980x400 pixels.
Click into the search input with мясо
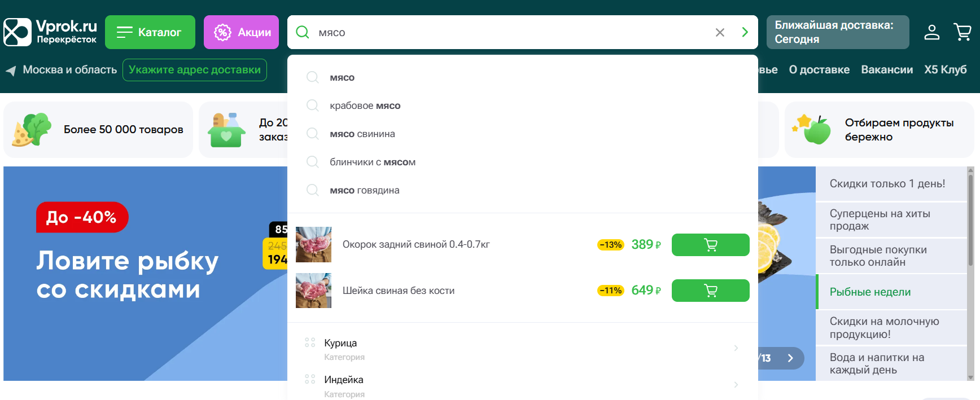508,33
